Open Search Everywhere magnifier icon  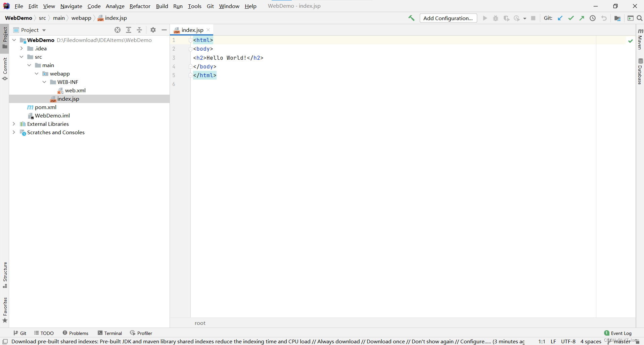pos(640,18)
